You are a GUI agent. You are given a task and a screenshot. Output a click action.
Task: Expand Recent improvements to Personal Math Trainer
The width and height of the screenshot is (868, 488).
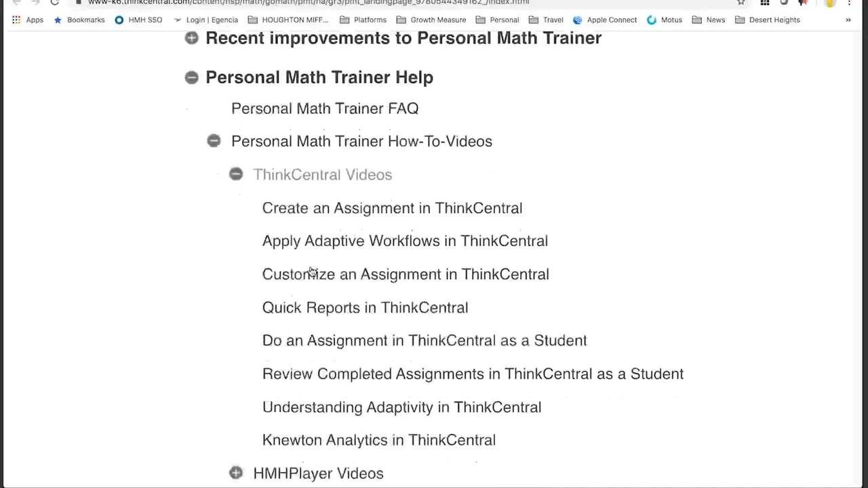[x=191, y=38]
